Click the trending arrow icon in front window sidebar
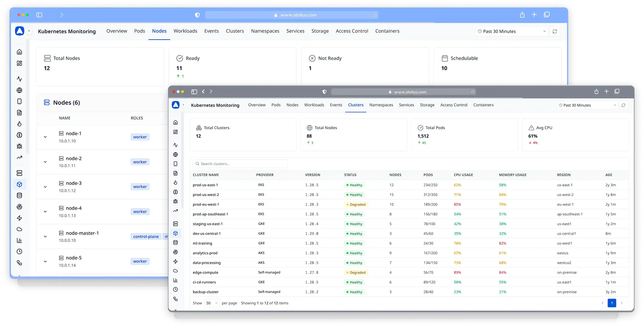Screen dimensions: 644x327 (x=175, y=211)
